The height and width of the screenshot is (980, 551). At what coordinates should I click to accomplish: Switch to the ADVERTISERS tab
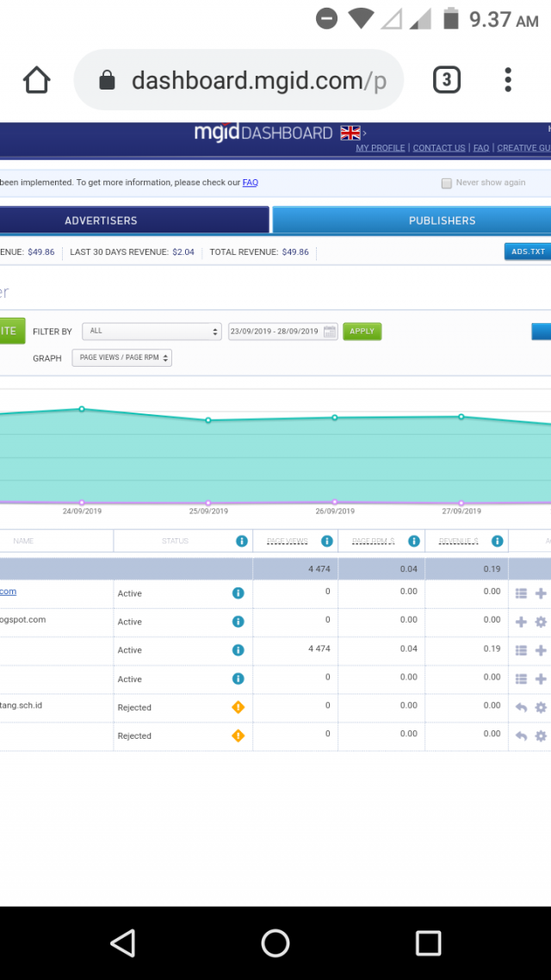point(134,220)
